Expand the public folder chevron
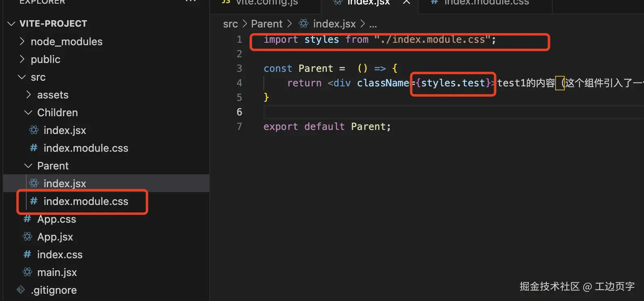 (x=22, y=59)
